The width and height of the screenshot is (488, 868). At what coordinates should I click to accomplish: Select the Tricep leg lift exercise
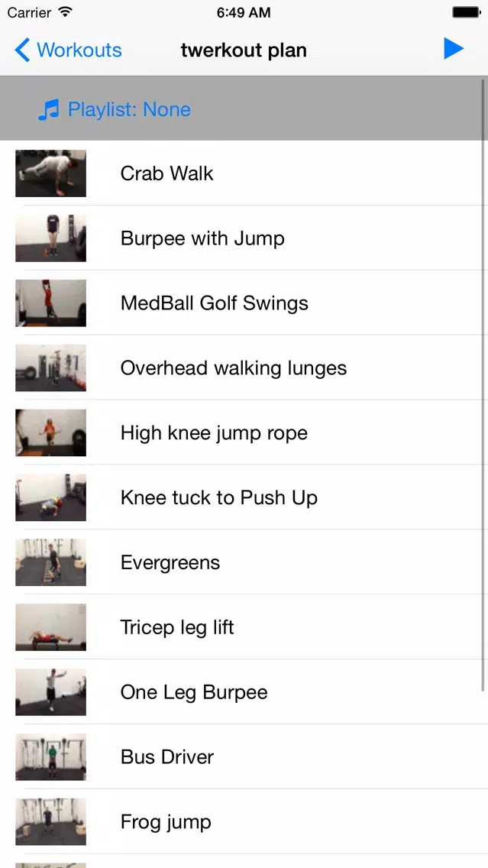[176, 628]
